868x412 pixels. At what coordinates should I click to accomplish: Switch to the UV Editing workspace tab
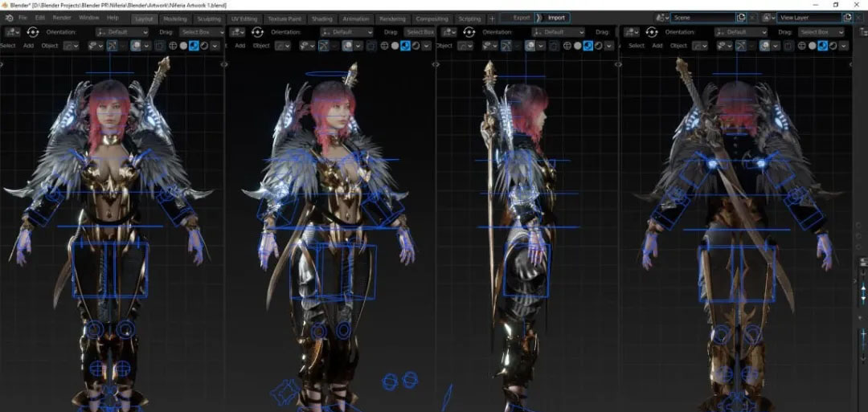pyautogui.click(x=244, y=18)
